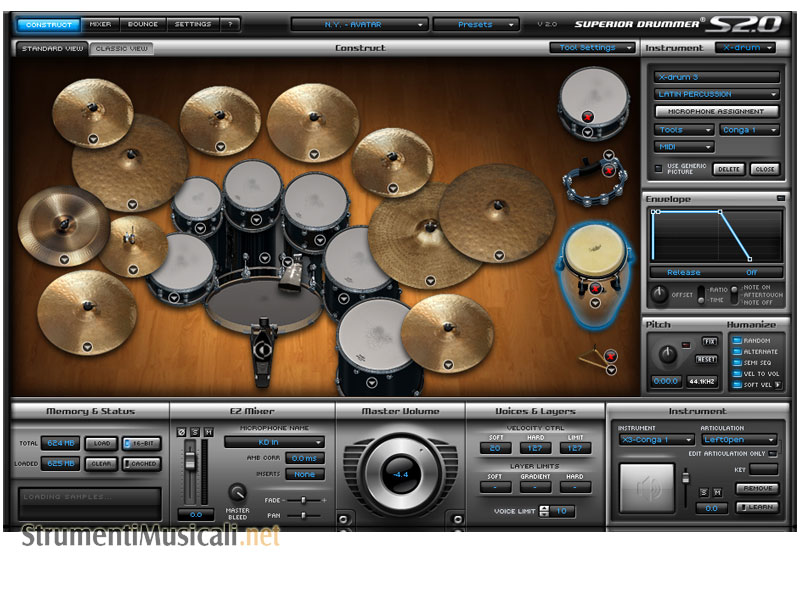Click the Master Bleed knob
The height and width of the screenshot is (600, 800).
pyautogui.click(x=238, y=492)
